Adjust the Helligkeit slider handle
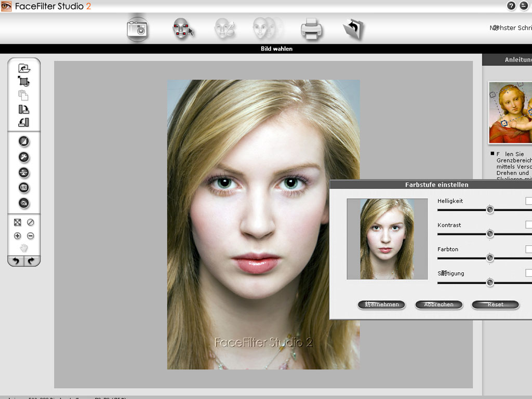The height and width of the screenshot is (399, 532). 489,209
